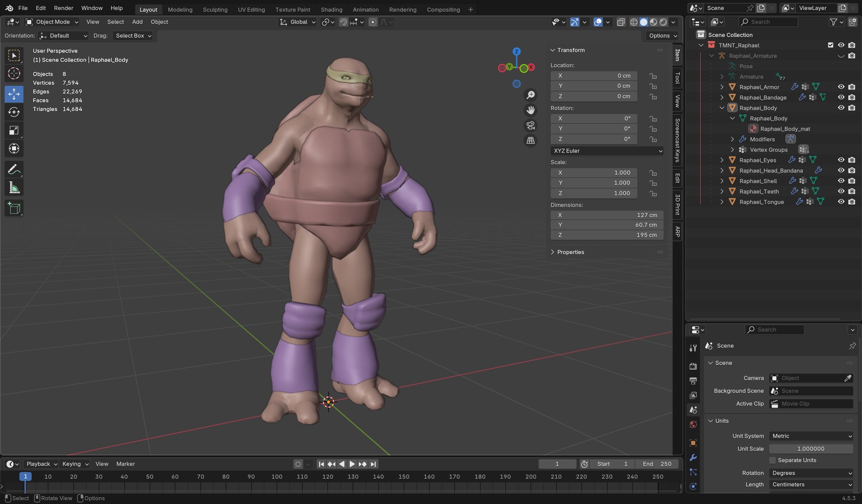This screenshot has height=504, width=862.
Task: Switch to the Sculpting workspace tab
Action: tap(215, 9)
